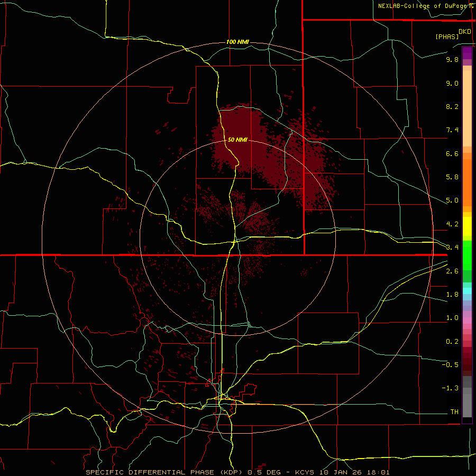This screenshot has height=476, width=476.
Task: Click the 7.4 scale value
Action: (x=452, y=130)
